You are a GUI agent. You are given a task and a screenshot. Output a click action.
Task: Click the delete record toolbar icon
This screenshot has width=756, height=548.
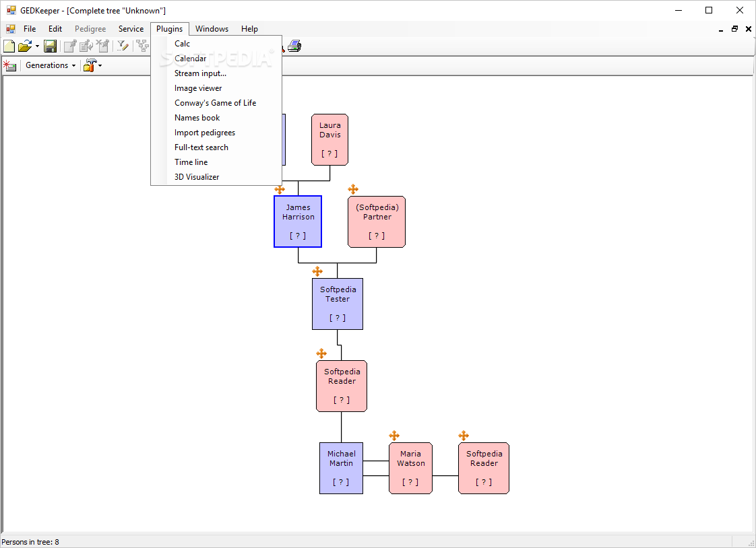(102, 46)
